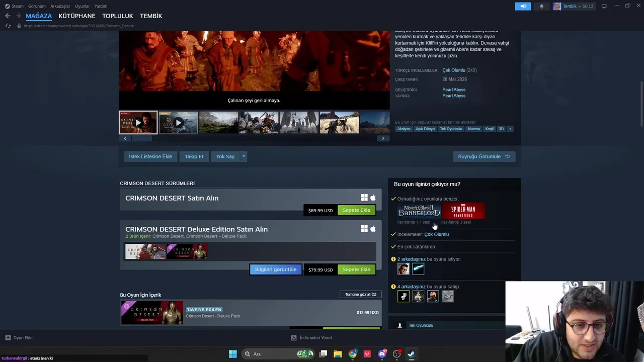The height and width of the screenshot is (362, 644).
Task: Click Tek Oyunculu feature link
Action: click(421, 325)
